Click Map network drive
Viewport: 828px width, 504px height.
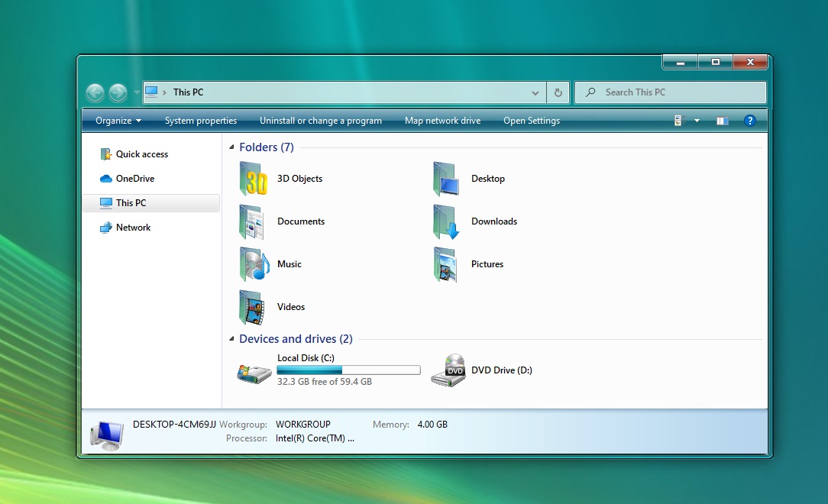click(442, 120)
